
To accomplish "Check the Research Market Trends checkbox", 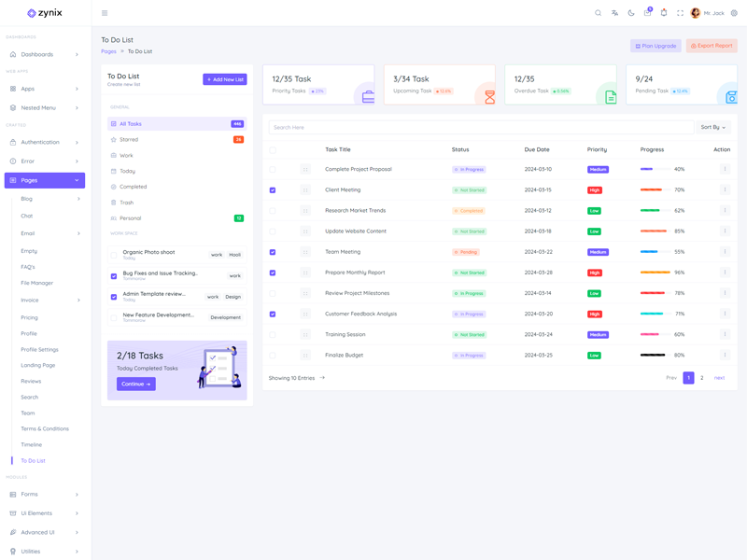I will tap(273, 211).
